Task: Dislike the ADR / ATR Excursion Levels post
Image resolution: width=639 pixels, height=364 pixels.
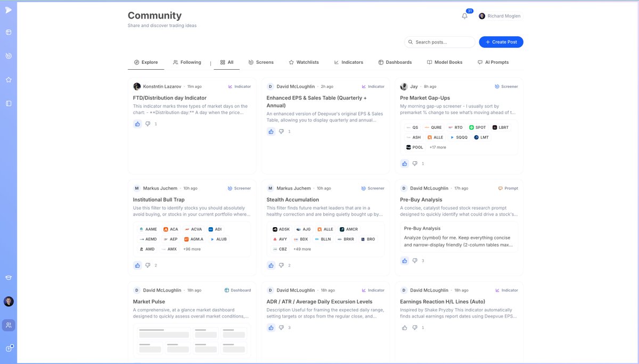Action: coord(282,328)
